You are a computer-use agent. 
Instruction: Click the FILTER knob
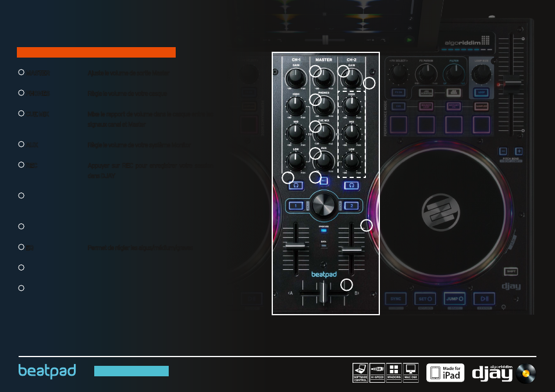pos(454,73)
